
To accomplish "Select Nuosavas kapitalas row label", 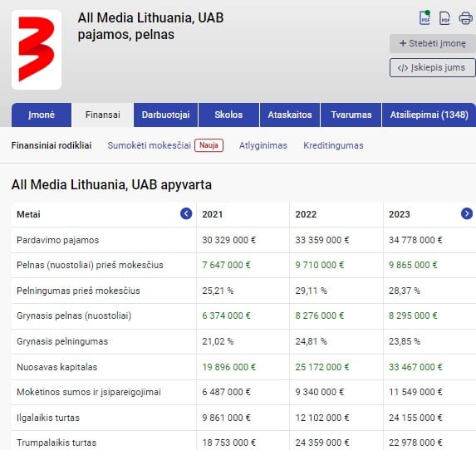I will pyautogui.click(x=57, y=367).
